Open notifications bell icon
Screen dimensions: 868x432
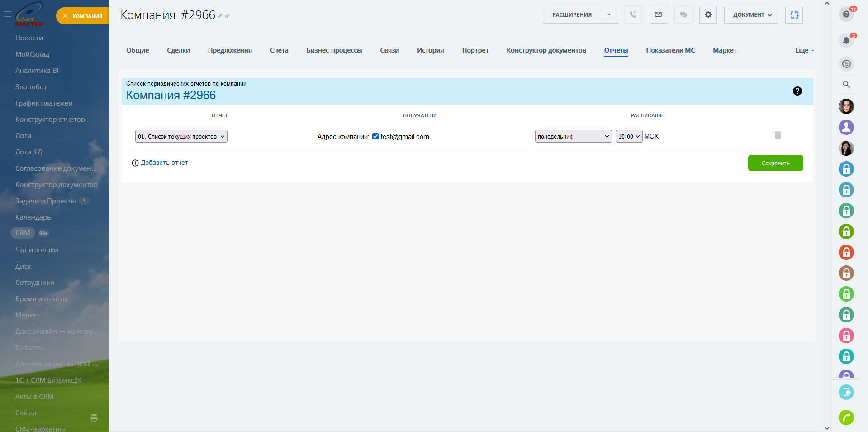click(846, 40)
